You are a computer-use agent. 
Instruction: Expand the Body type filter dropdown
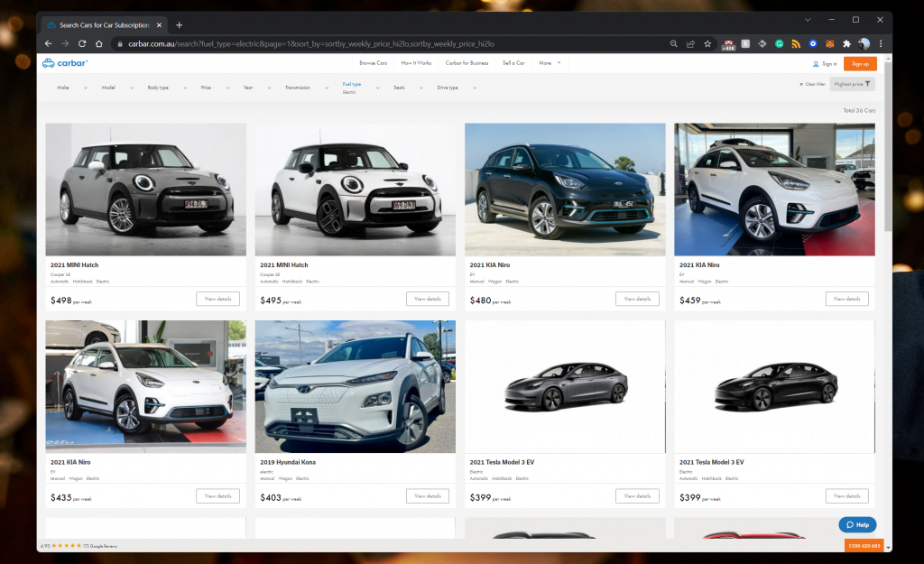point(167,88)
